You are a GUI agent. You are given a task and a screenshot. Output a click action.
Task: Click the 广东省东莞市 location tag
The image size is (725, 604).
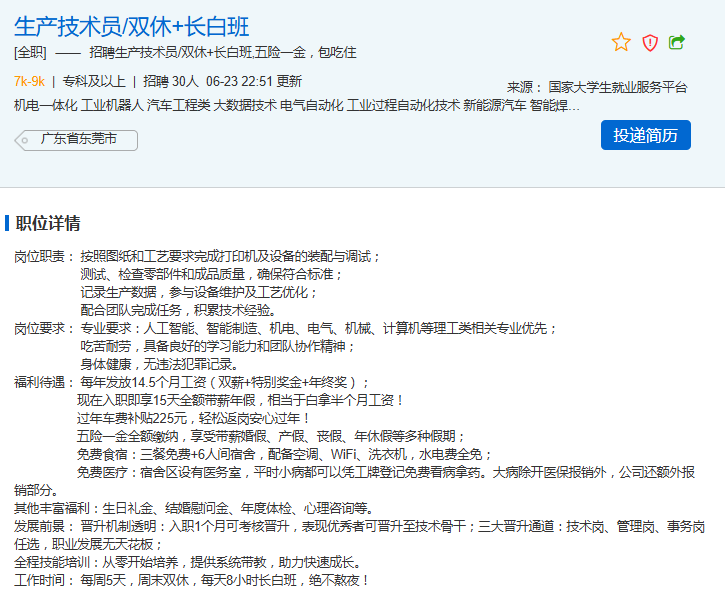(78, 139)
